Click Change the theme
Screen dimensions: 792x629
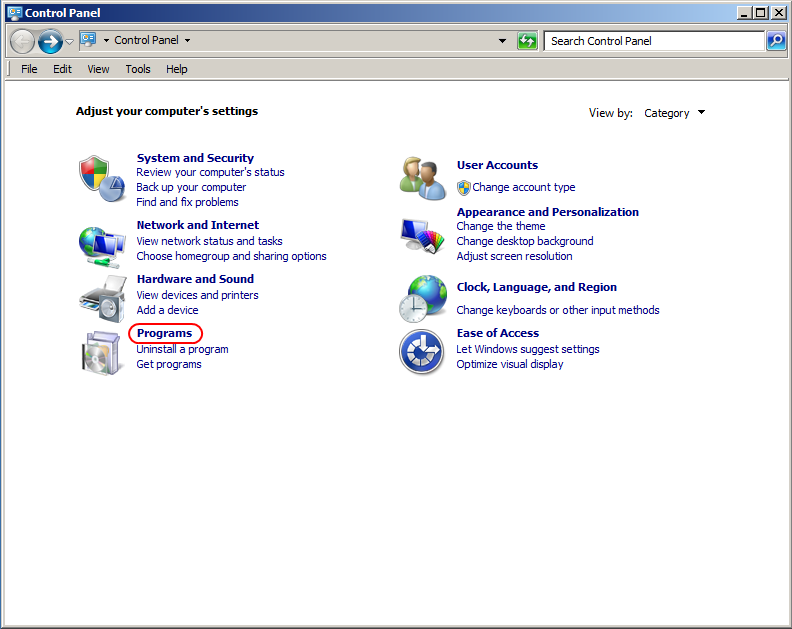pos(501,226)
